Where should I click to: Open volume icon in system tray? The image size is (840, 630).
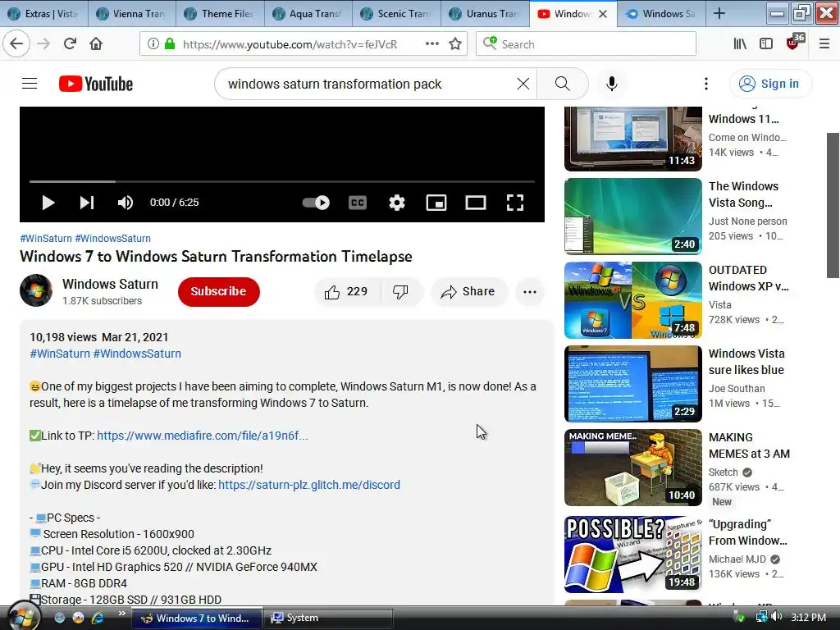click(x=776, y=617)
